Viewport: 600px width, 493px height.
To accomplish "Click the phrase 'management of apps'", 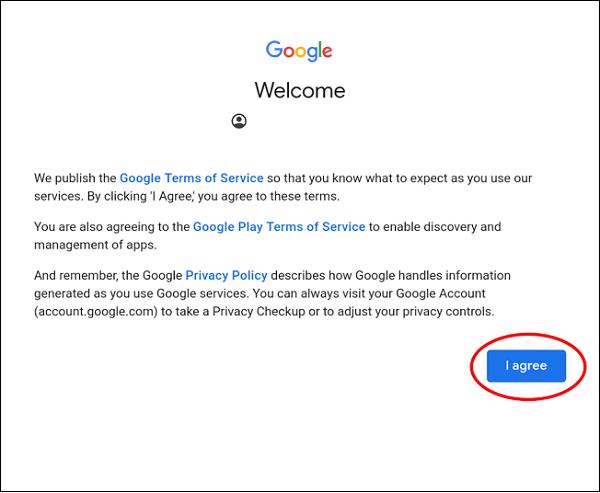I will [95, 245].
